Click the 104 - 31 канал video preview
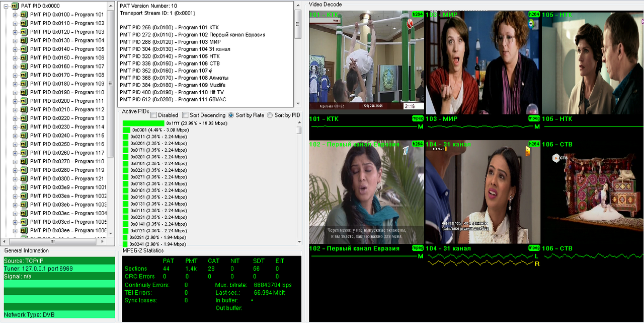644x323 pixels. (482, 192)
